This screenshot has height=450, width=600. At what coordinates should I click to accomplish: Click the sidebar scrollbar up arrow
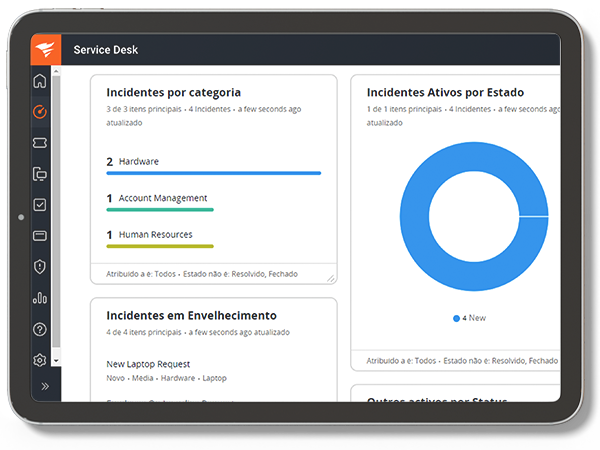pos(56,71)
